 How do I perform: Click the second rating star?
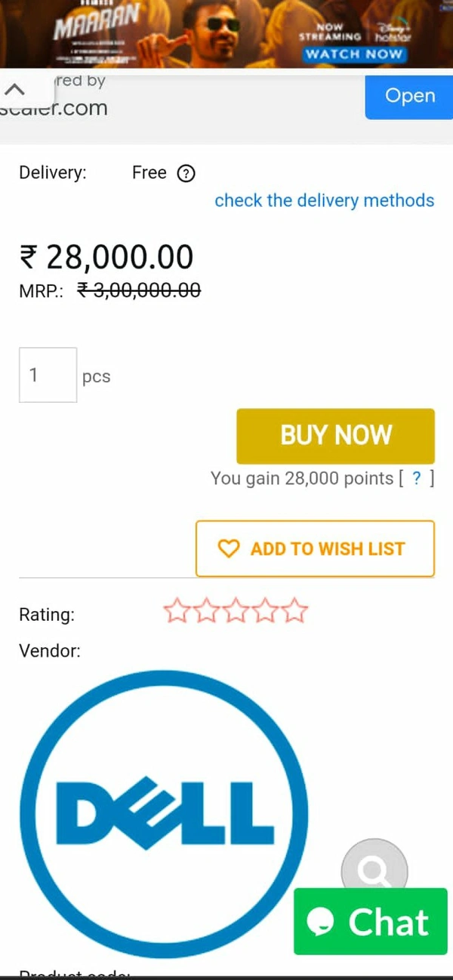pos(206,610)
